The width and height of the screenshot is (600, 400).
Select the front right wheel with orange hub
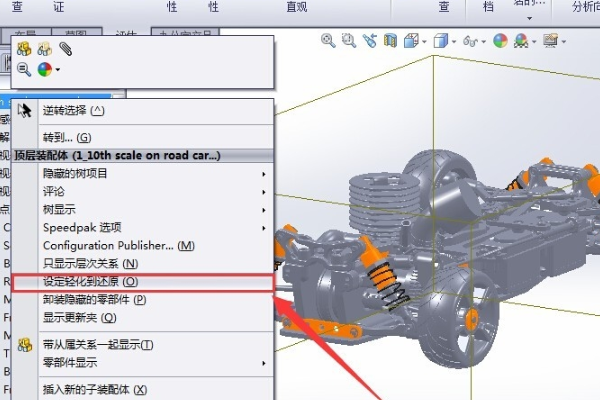tap(458, 317)
